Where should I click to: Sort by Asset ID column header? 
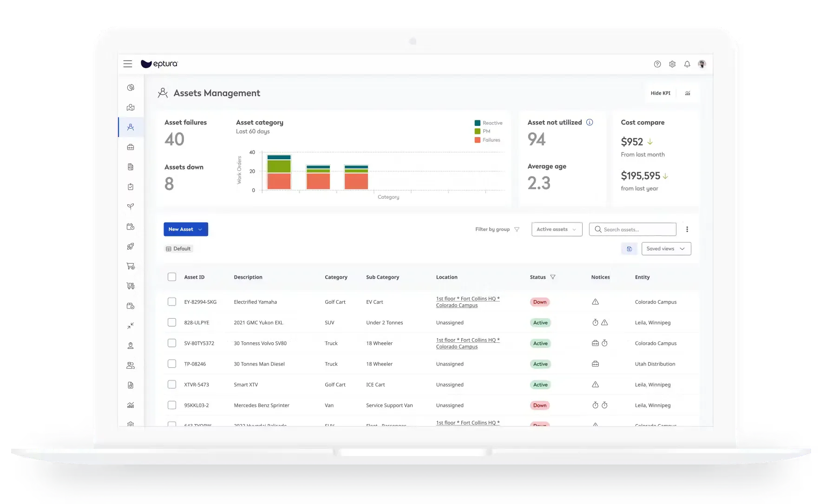pos(194,277)
